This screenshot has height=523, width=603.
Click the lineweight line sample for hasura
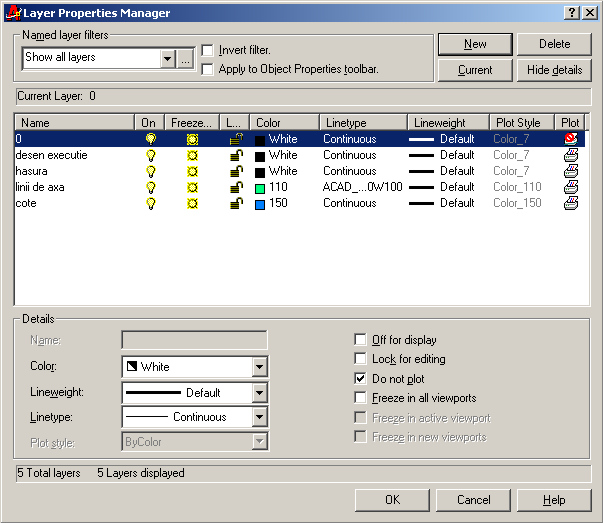(421, 172)
